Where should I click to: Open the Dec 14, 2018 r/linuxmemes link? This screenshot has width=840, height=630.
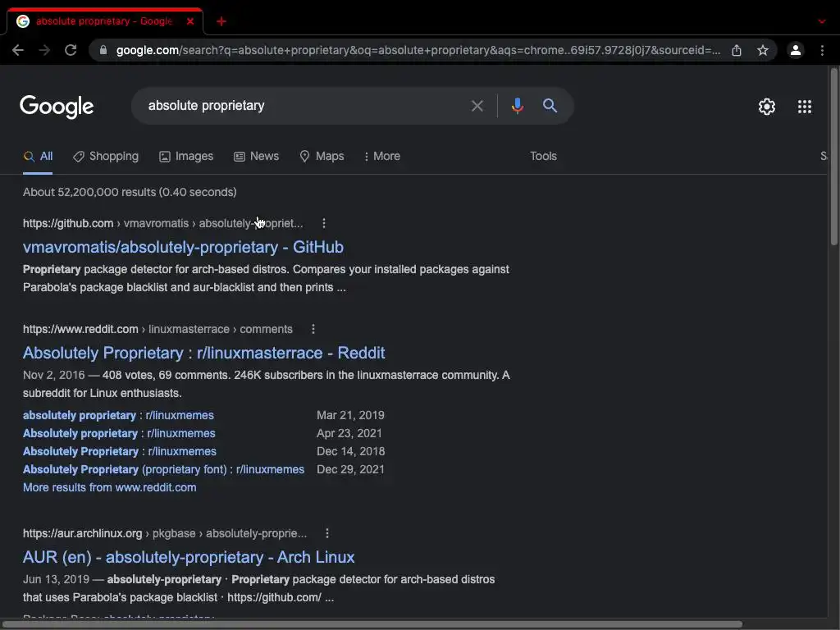point(120,452)
